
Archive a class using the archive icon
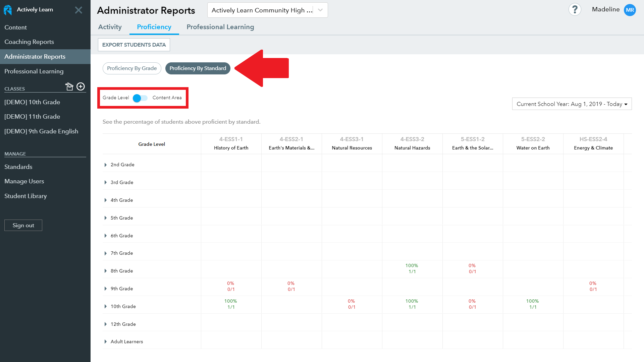pos(69,86)
